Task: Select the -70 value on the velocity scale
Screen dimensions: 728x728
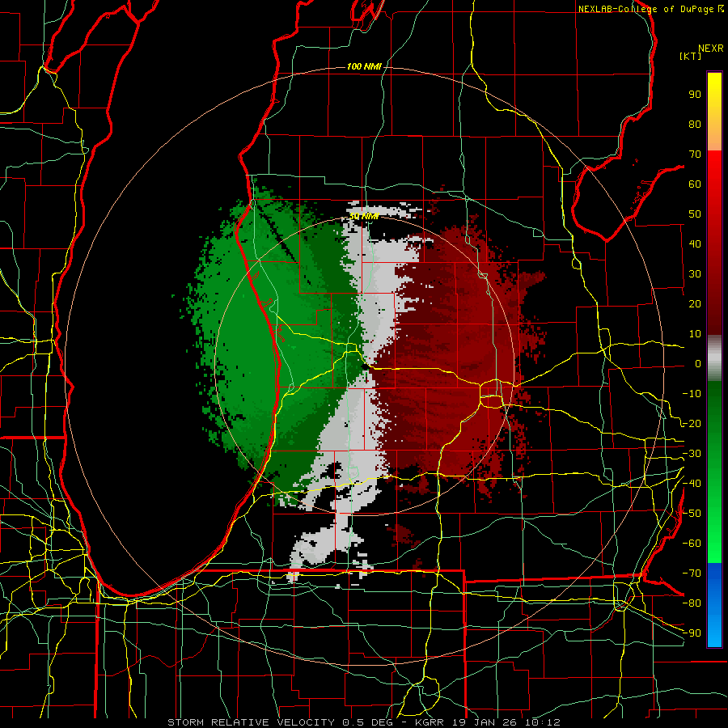Action: pos(692,574)
